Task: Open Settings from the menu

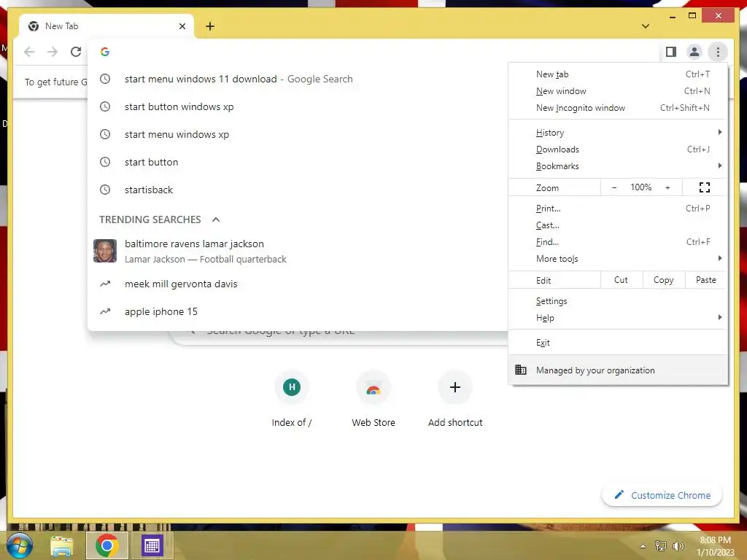Action: tap(618, 301)
